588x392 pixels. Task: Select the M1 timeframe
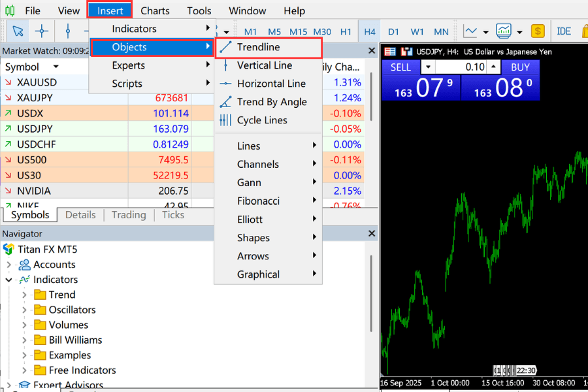coord(250,32)
